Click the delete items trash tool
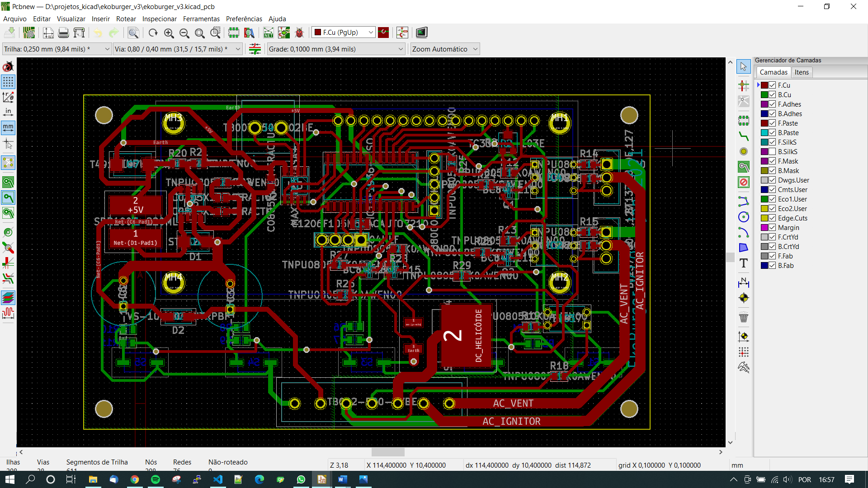This screenshot has height=488, width=868. (743, 317)
